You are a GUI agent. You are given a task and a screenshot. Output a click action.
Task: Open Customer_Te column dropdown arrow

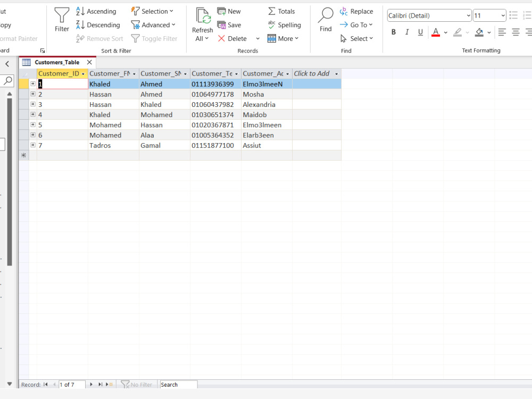(236, 74)
